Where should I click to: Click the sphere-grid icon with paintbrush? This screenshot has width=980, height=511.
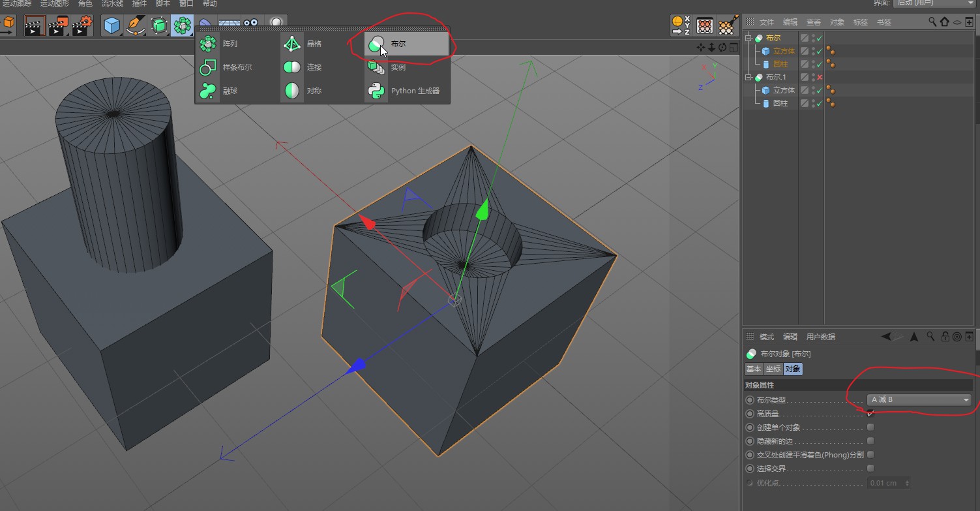click(728, 26)
